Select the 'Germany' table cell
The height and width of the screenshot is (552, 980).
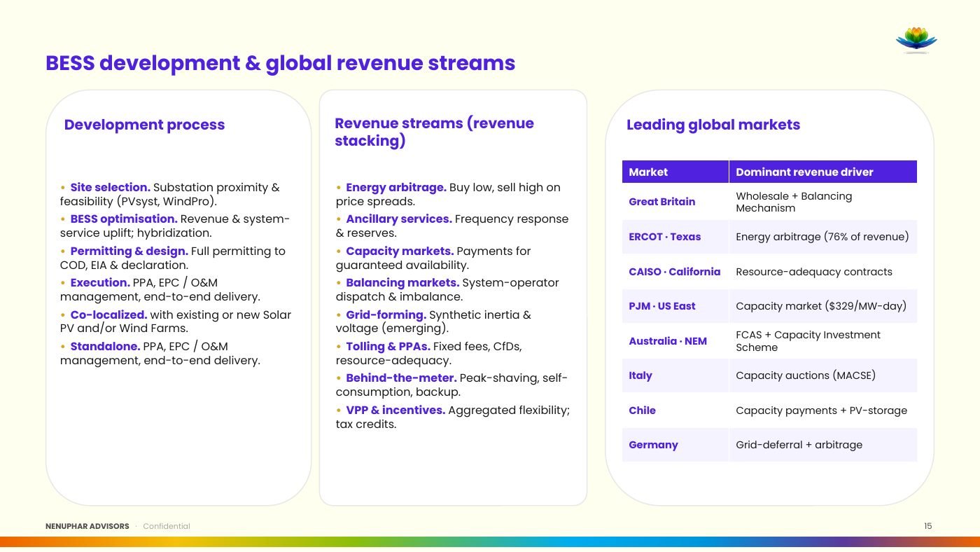click(x=675, y=445)
